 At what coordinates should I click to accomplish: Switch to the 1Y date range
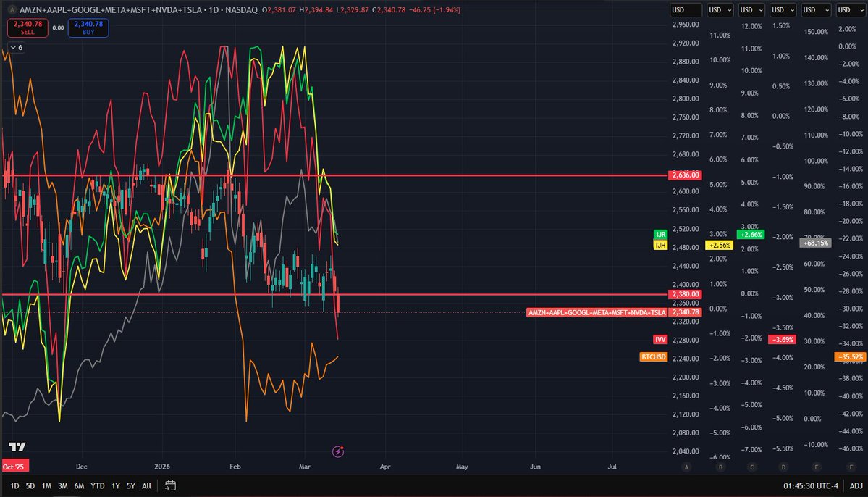(x=116, y=486)
